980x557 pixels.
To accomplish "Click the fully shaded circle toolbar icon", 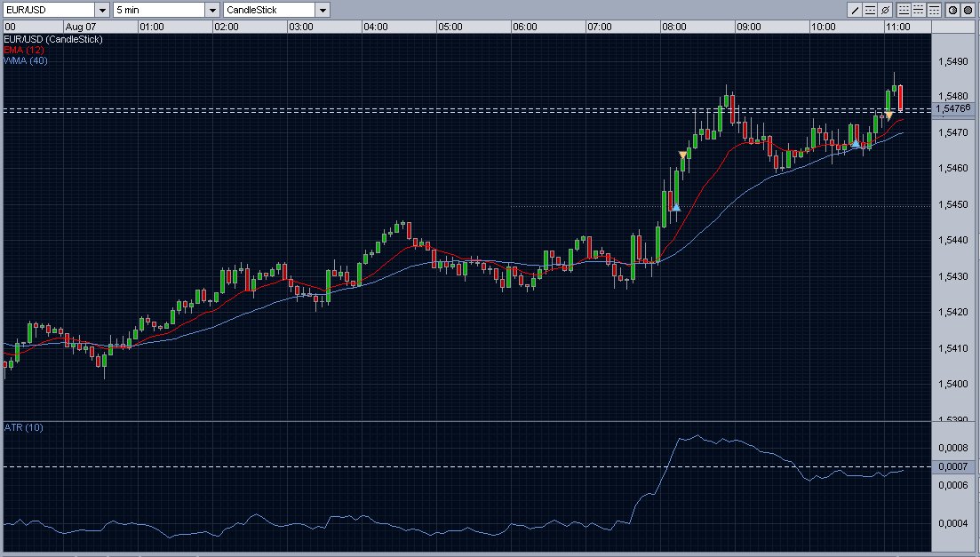I will [966, 10].
